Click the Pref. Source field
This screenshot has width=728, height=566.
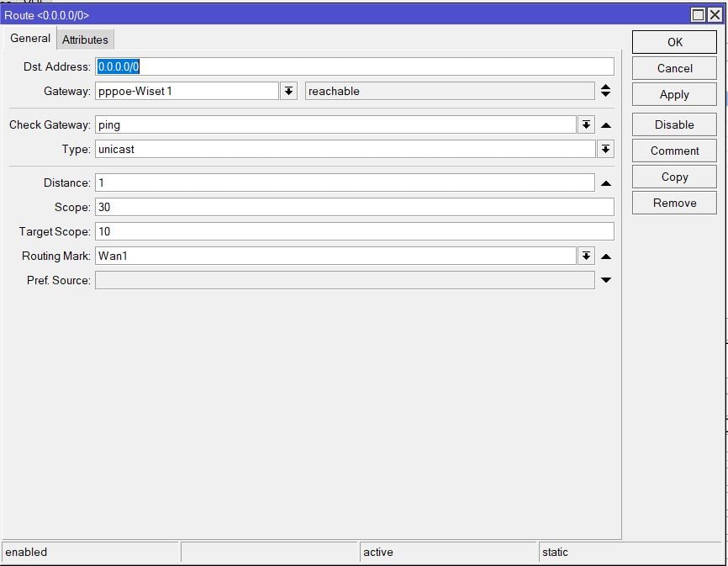point(345,280)
